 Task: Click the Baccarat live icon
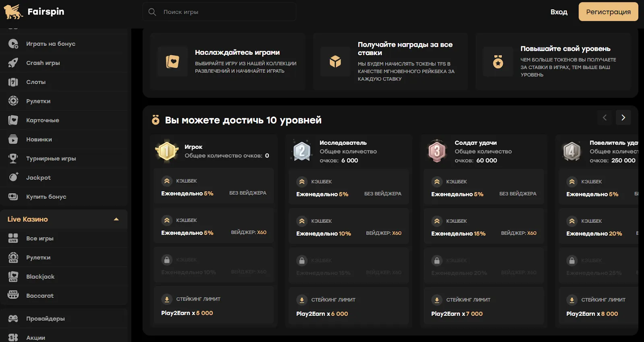coord(13,295)
